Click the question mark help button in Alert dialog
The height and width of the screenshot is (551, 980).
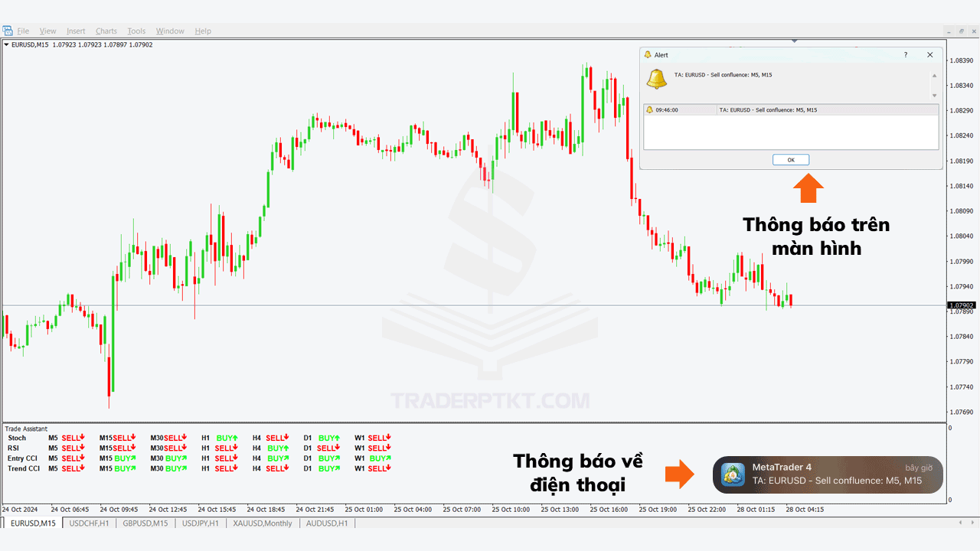click(906, 55)
